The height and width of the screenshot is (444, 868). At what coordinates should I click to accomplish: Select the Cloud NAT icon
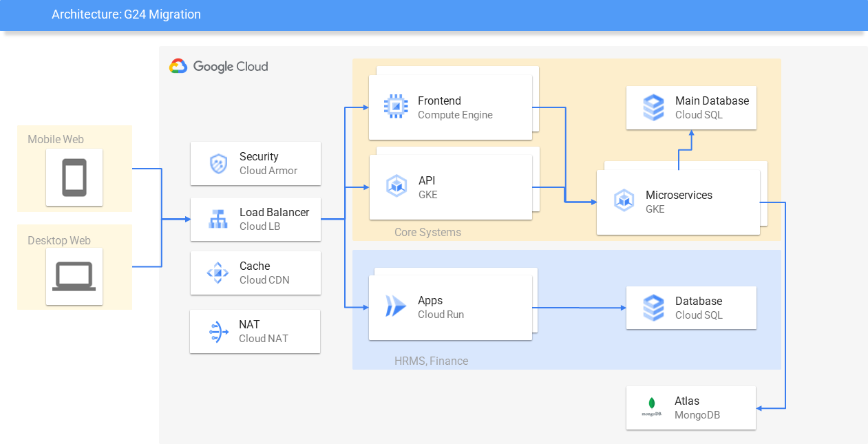click(218, 332)
